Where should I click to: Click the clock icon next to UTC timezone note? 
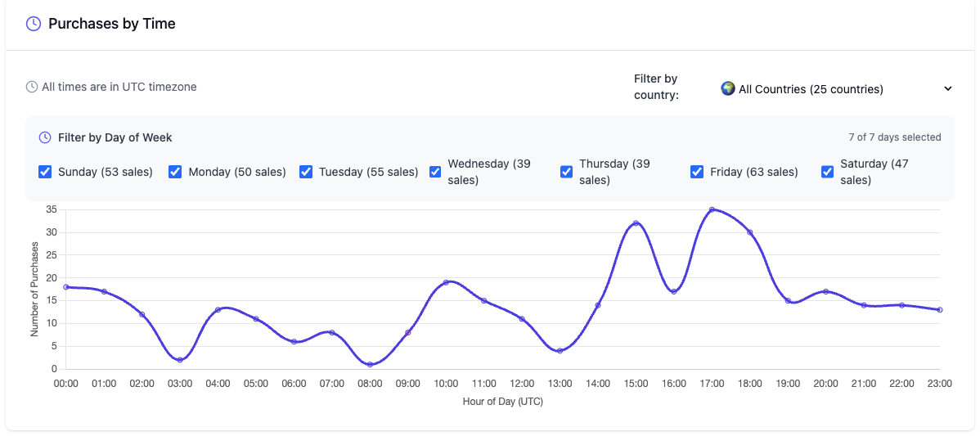pos(32,87)
